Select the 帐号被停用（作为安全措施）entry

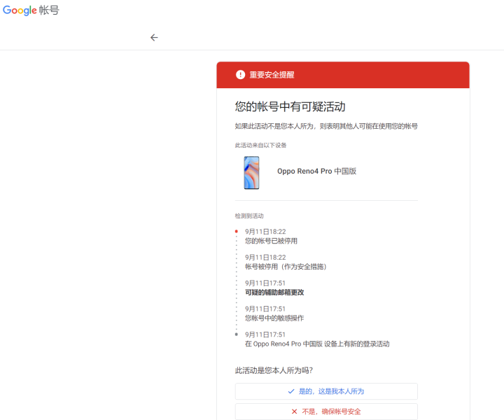(286, 262)
